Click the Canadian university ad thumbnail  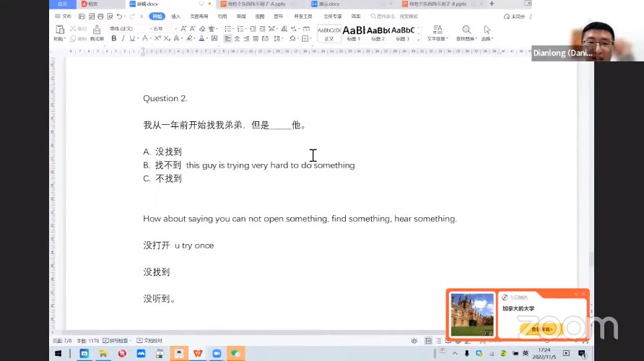pos(472,314)
